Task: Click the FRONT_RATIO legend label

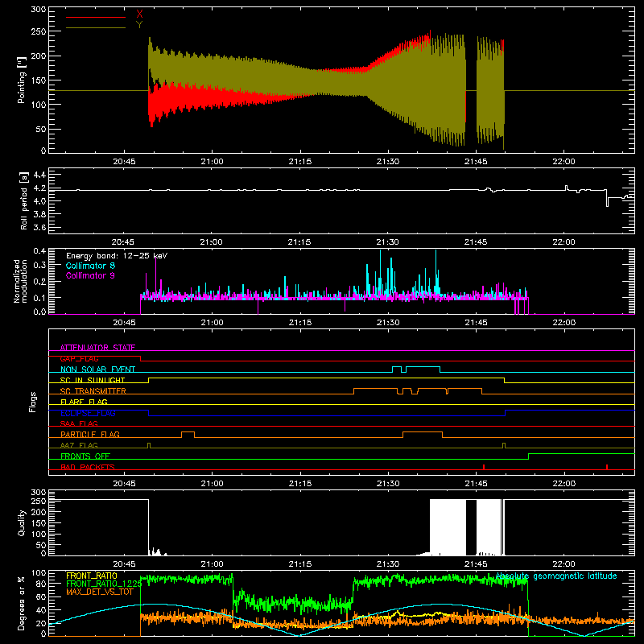Action: 92,576
